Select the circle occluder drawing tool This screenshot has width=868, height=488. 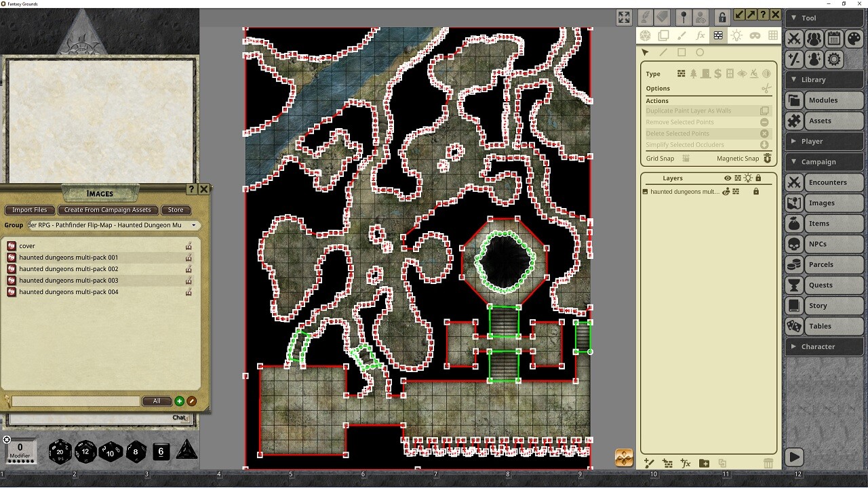tap(699, 52)
